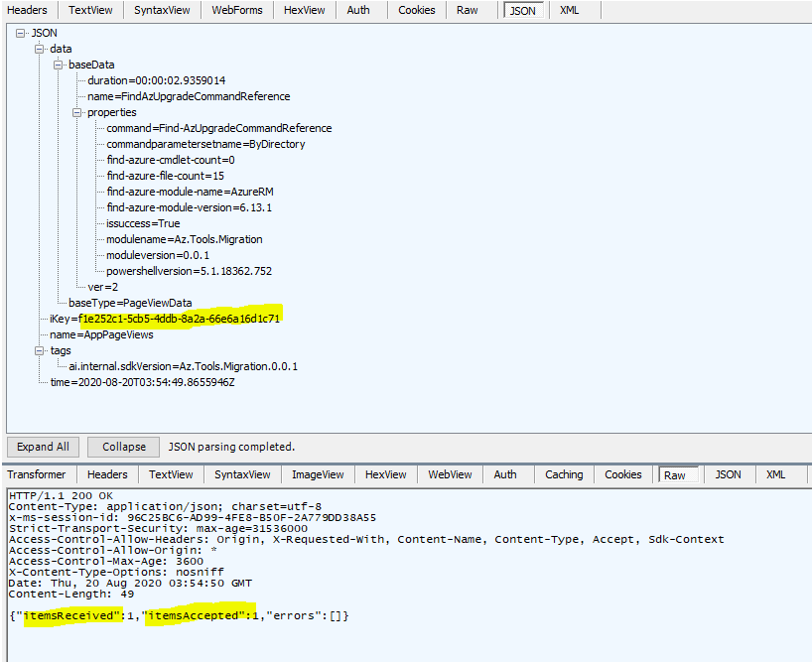Open the Cookies request inspector tab
This screenshot has height=662, width=812.
click(416, 10)
